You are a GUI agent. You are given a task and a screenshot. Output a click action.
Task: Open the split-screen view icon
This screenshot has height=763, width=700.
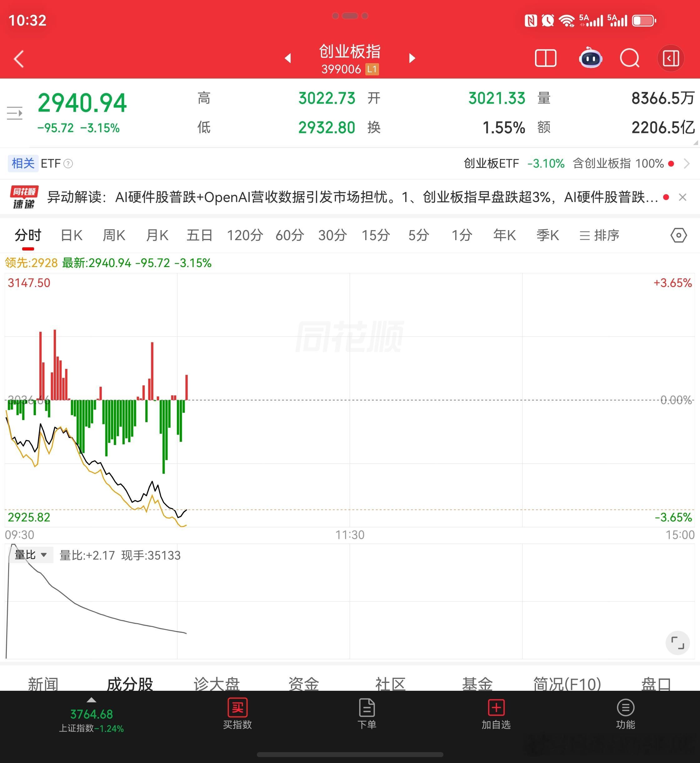click(x=545, y=58)
